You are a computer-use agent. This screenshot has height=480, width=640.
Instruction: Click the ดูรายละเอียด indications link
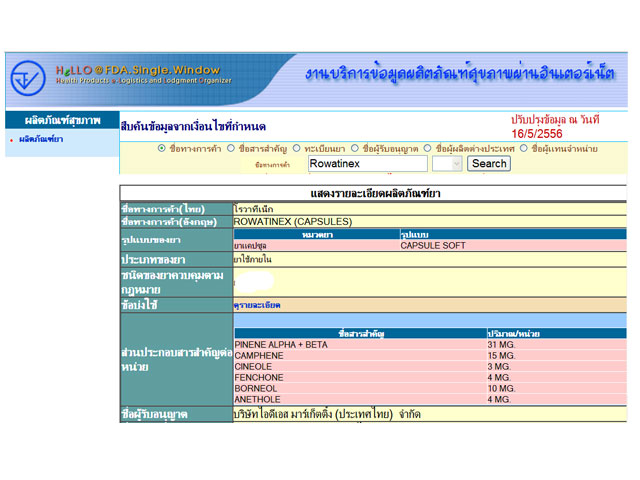257,305
